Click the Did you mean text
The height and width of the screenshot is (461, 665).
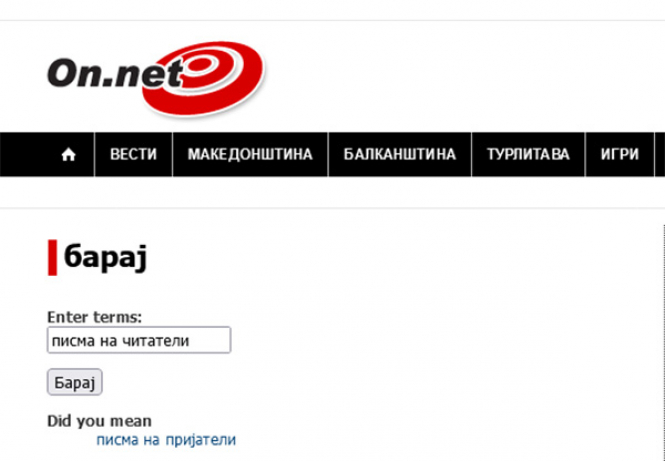(x=99, y=421)
